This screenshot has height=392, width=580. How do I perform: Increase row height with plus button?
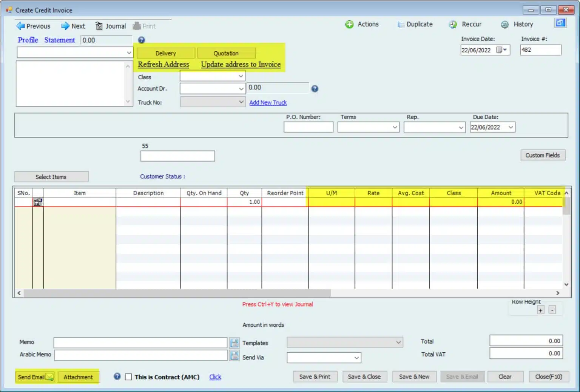tap(541, 310)
